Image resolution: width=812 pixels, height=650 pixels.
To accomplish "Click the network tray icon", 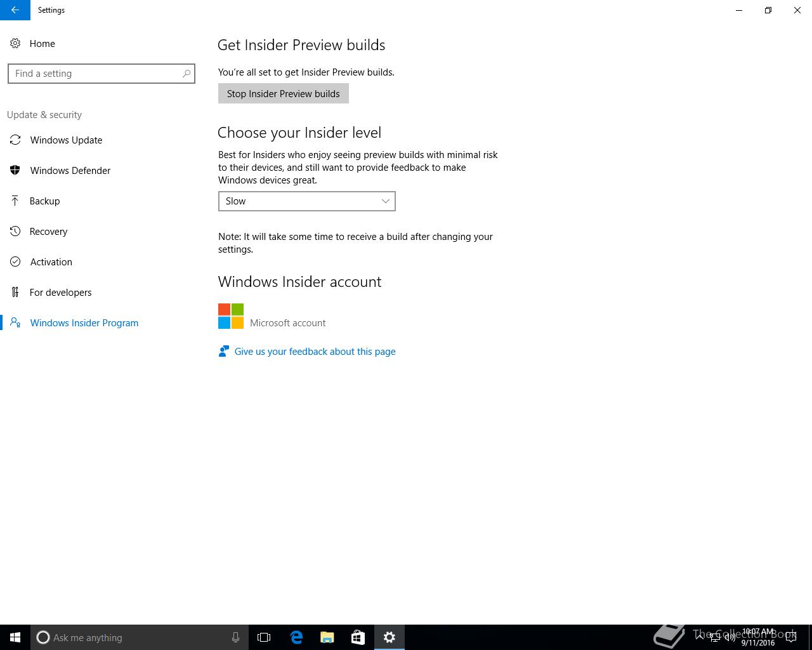I will (715, 637).
